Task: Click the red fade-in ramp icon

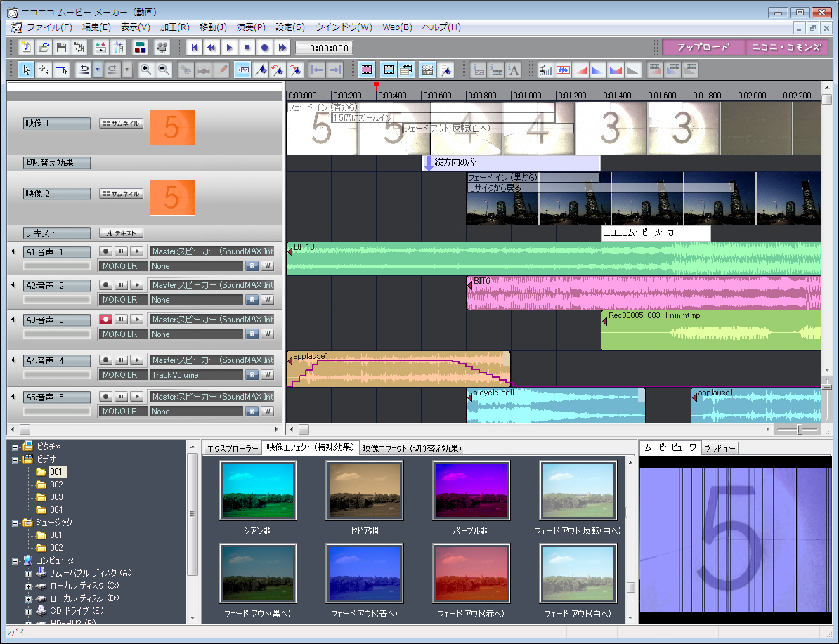Action: pyautogui.click(x=581, y=70)
